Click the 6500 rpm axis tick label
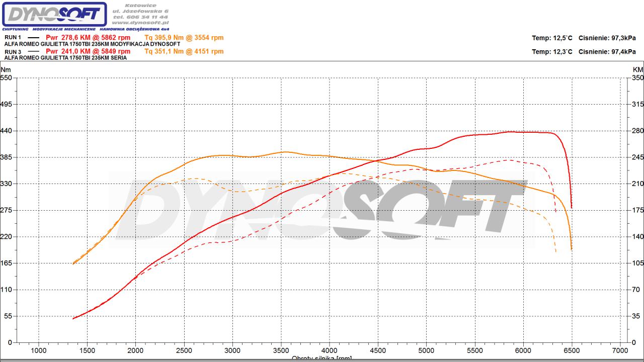Viewport: 644px width, 362px height. (x=572, y=350)
